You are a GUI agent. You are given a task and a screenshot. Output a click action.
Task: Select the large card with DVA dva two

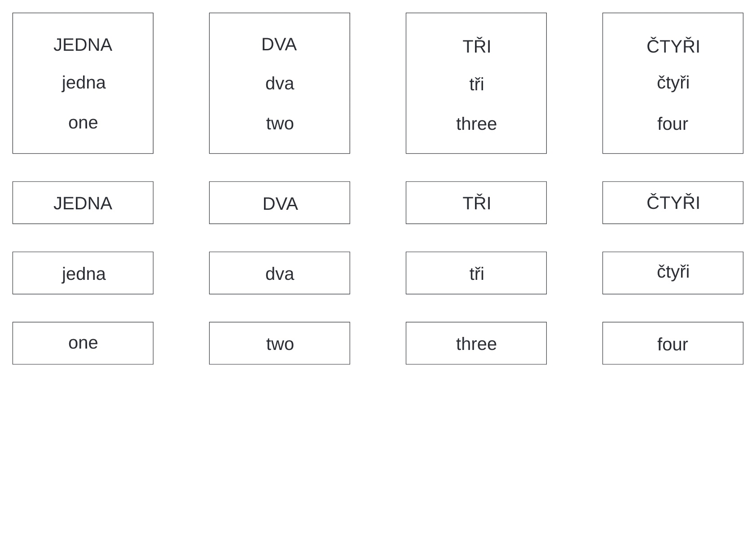[279, 83]
